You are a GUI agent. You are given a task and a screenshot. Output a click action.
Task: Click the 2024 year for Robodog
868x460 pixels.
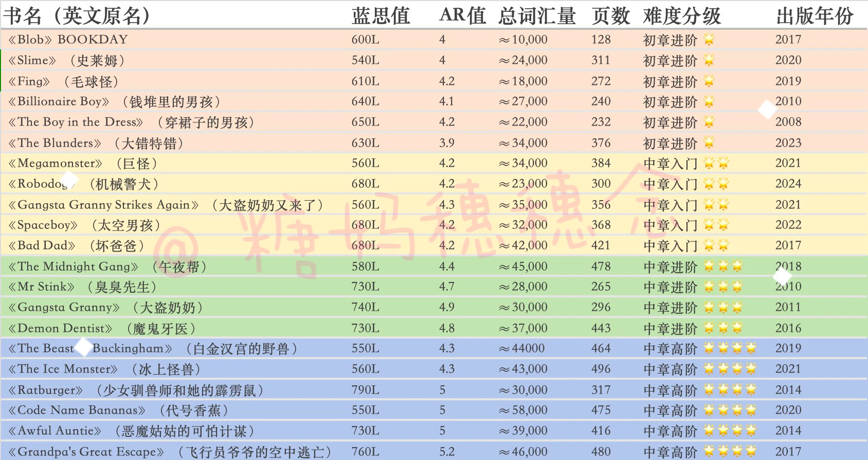(x=788, y=184)
